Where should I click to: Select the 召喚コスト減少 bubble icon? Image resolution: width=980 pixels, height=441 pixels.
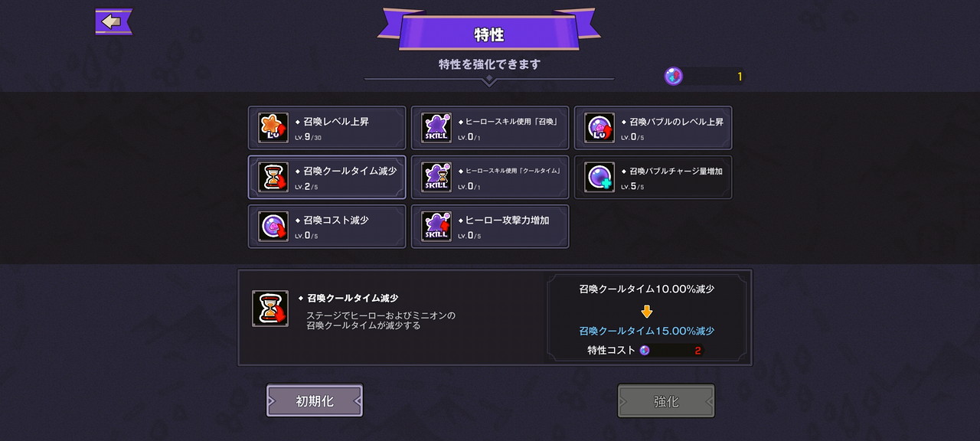pos(273,226)
